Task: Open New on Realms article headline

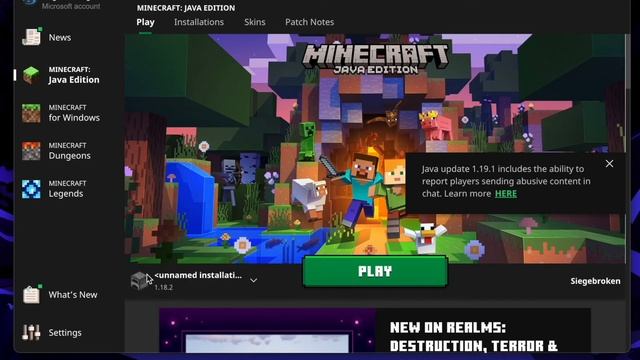Action: click(473, 337)
